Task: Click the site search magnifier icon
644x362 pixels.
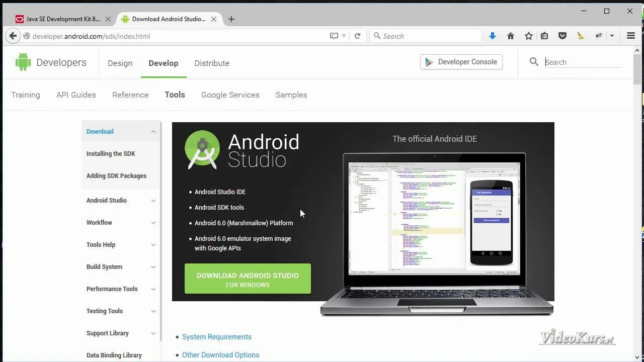Action: click(534, 62)
